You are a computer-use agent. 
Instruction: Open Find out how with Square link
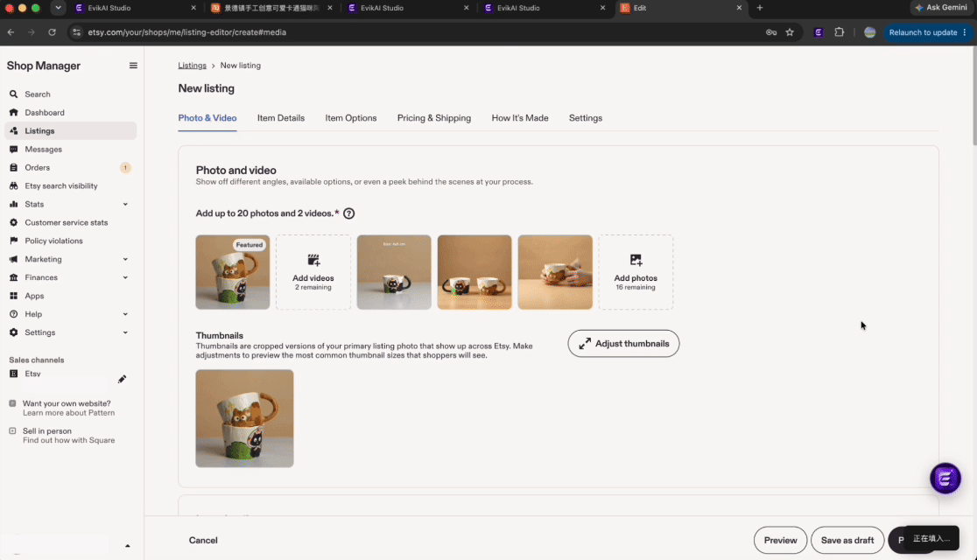(68, 440)
